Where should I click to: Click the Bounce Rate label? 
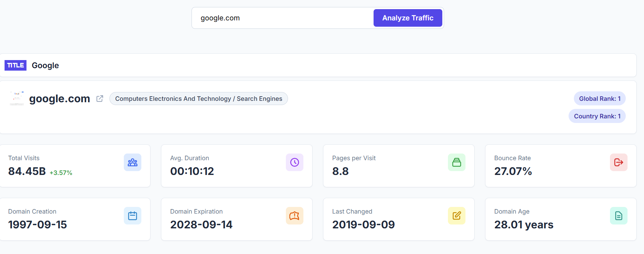point(512,158)
